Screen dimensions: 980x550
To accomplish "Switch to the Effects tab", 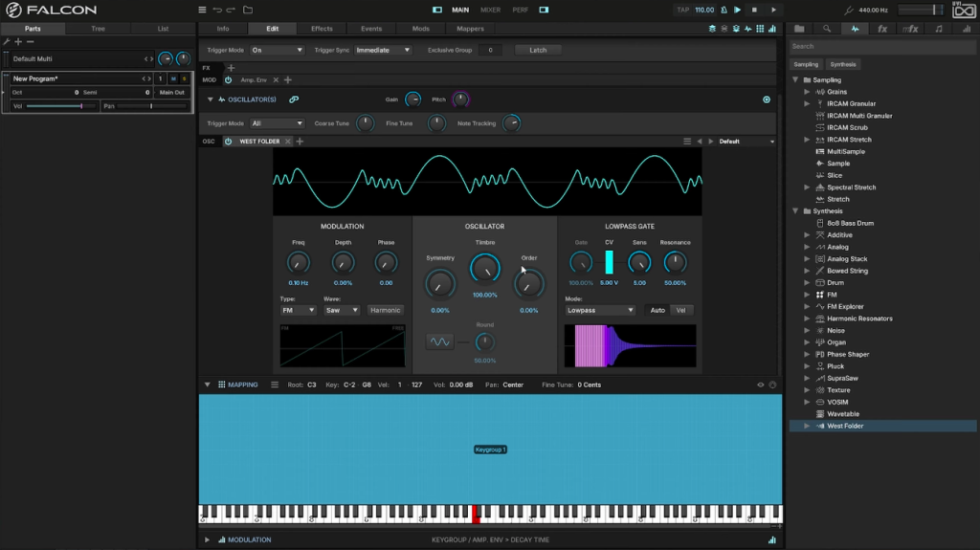I will [322, 29].
